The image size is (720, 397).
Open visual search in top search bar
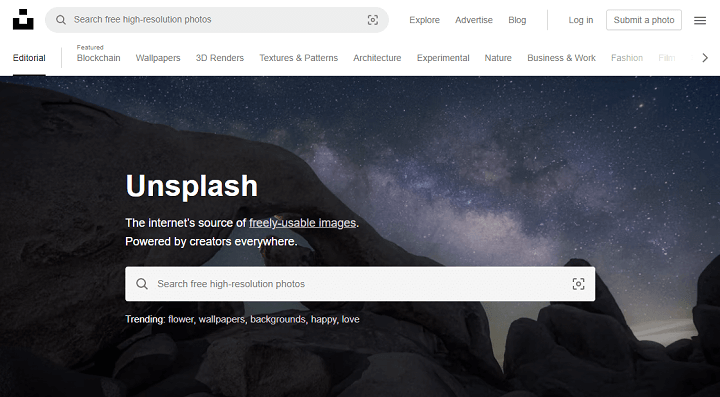[373, 20]
